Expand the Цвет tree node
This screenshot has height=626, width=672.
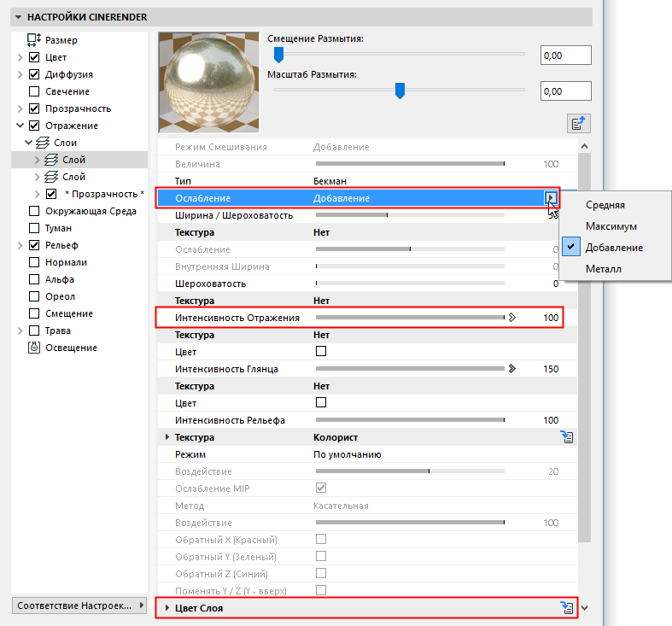20,57
